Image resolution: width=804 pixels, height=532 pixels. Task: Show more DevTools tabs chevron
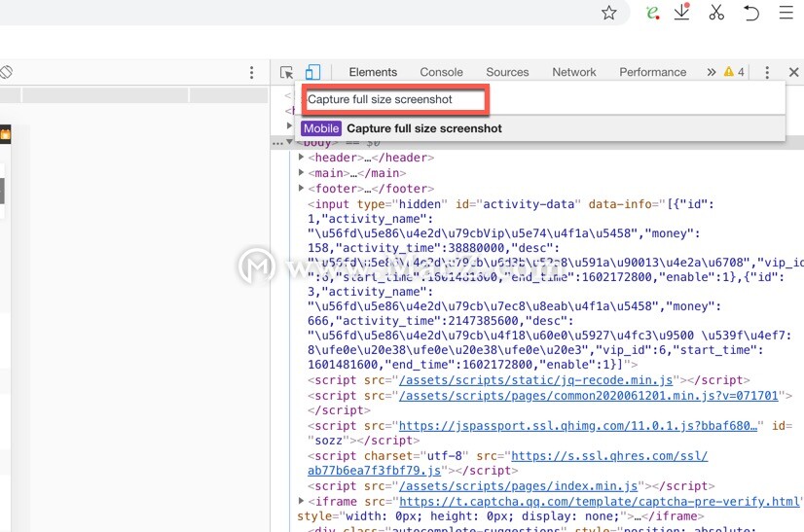pyautogui.click(x=712, y=72)
